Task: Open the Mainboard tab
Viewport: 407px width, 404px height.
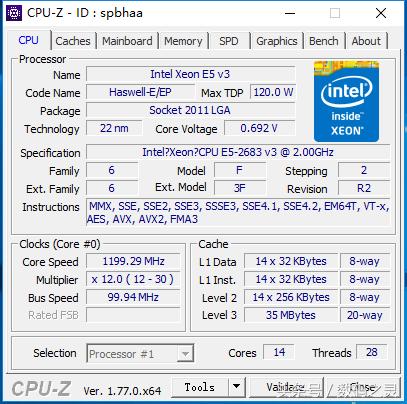Action: click(x=127, y=41)
